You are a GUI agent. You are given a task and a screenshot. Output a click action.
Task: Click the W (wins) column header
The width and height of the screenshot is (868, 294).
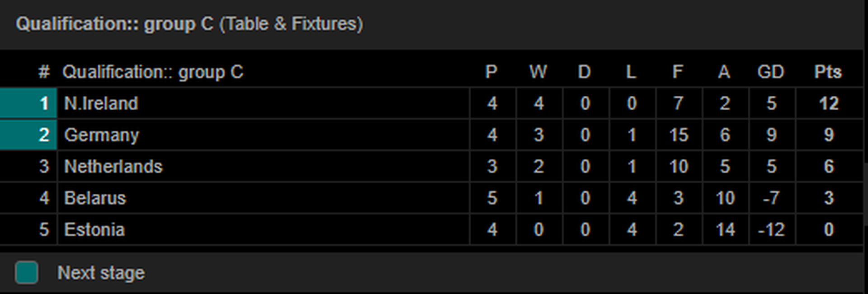tap(538, 72)
